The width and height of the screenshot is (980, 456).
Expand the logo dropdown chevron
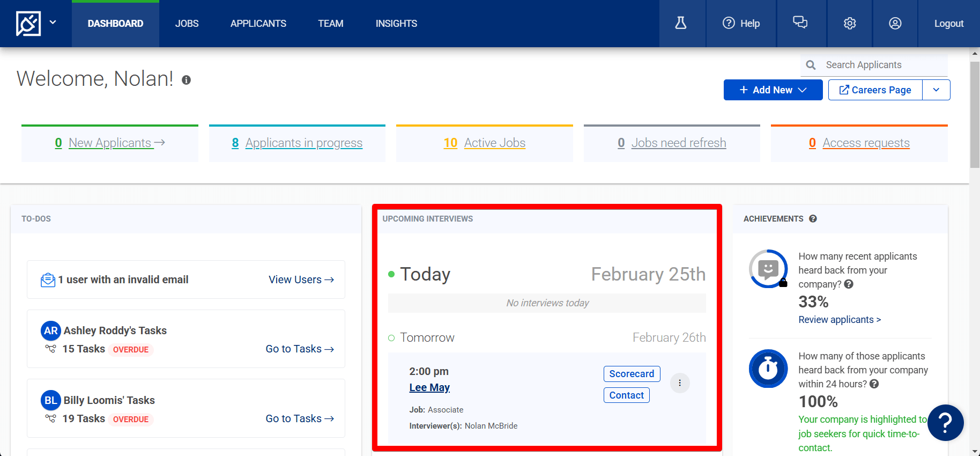click(53, 23)
